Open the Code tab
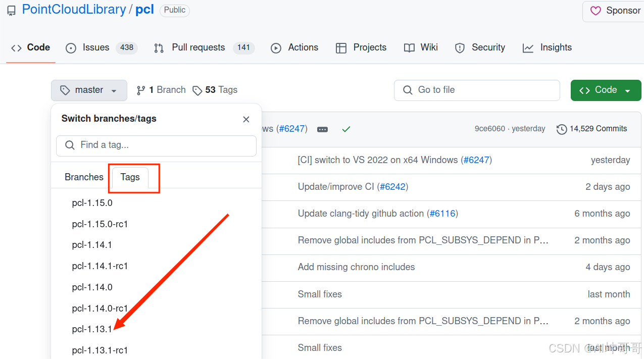The width and height of the screenshot is (644, 359). coord(31,47)
